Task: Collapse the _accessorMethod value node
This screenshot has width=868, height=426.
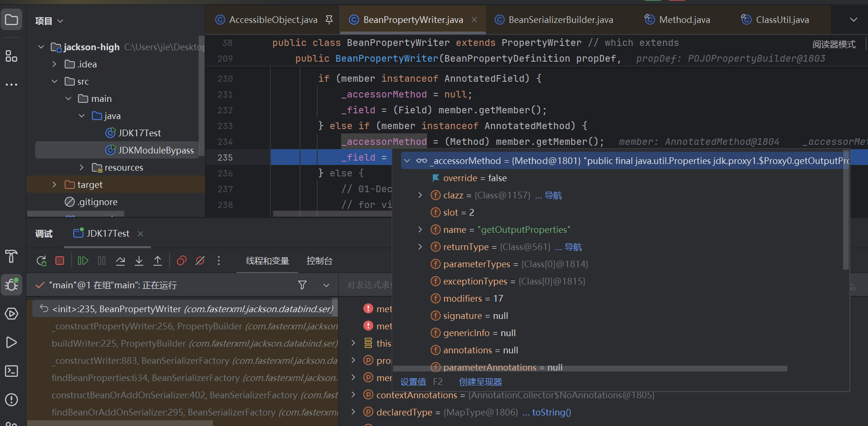Action: tap(407, 161)
